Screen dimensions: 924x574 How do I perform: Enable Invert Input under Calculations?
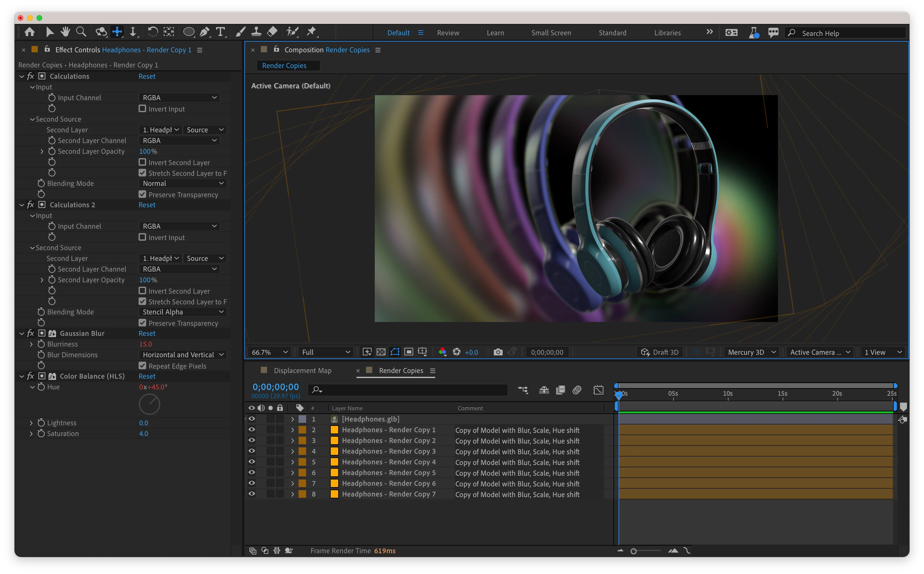142,109
